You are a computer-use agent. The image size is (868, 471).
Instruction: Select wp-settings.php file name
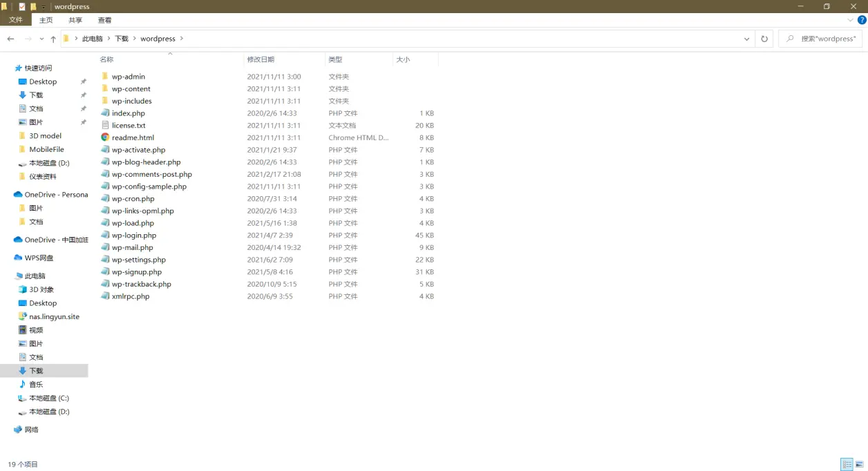(139, 260)
